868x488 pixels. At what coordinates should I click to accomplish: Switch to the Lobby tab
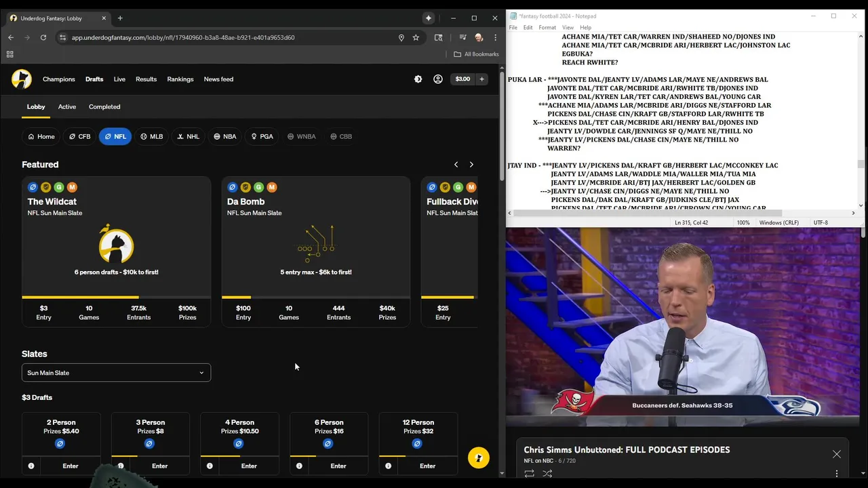pyautogui.click(x=36, y=106)
